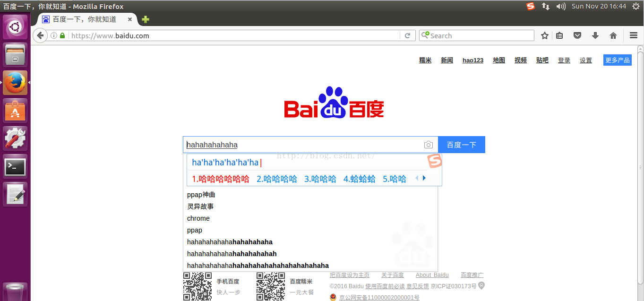Click green padlock security icon

62,35
